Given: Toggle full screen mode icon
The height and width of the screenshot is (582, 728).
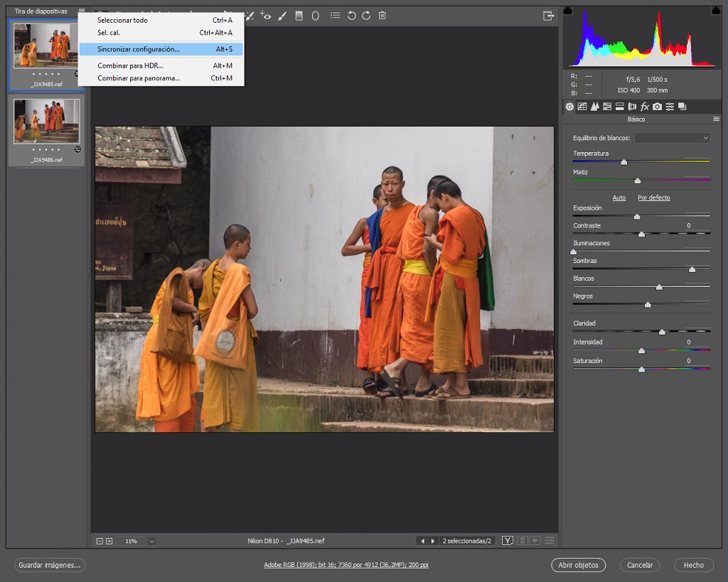Looking at the screenshot, I should click(549, 16).
